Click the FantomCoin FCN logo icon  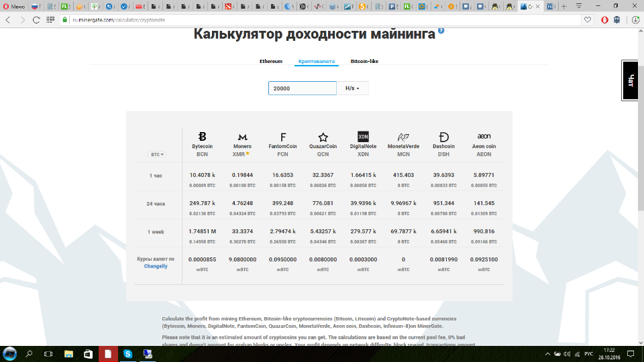point(282,137)
